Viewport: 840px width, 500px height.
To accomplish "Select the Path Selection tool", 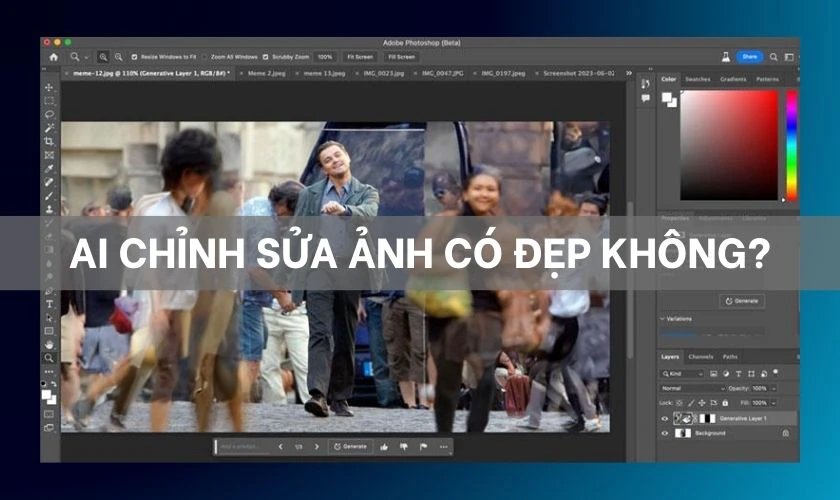I will pyautogui.click(x=49, y=317).
